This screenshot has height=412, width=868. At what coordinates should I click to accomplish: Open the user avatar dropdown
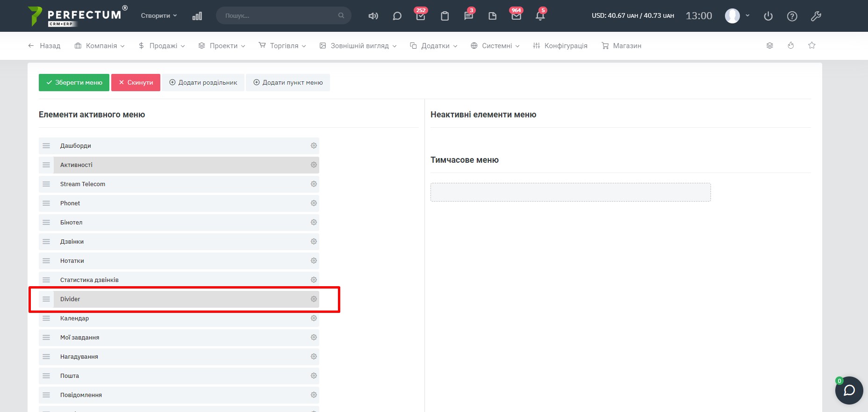737,16
